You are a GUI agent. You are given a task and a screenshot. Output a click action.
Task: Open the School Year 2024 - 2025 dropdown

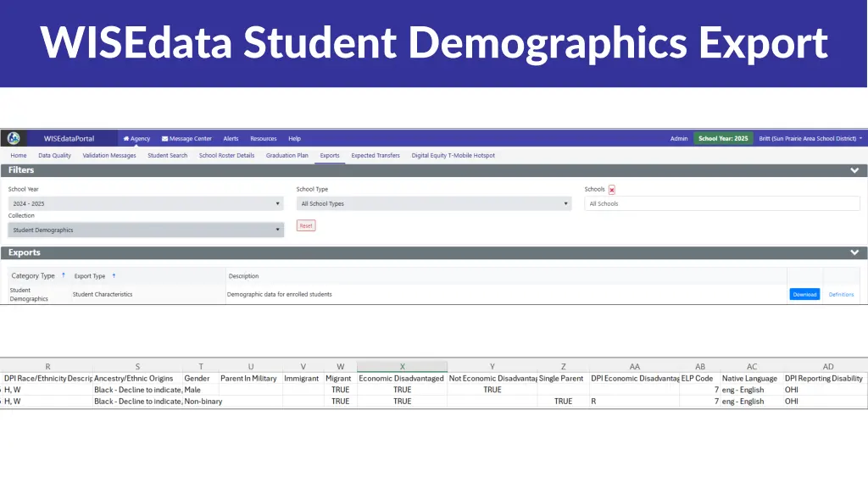pos(146,203)
